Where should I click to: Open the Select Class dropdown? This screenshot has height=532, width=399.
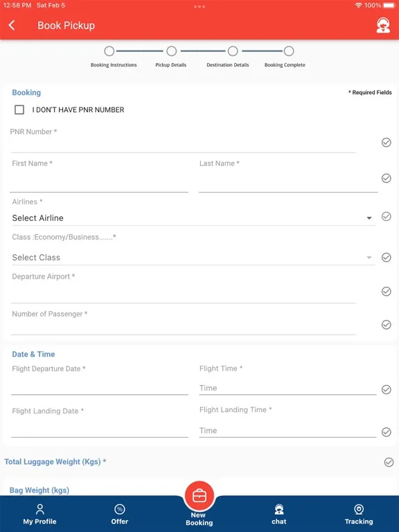tap(193, 258)
